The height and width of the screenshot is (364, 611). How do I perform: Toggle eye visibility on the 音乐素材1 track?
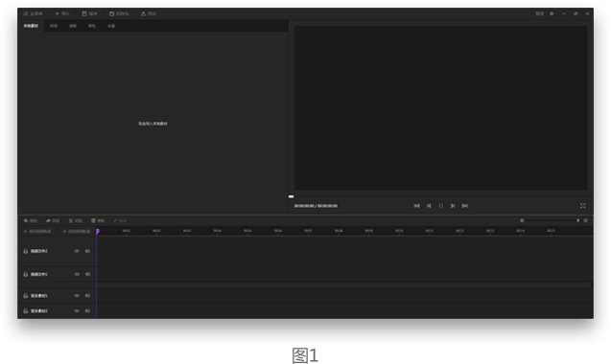[x=77, y=296]
